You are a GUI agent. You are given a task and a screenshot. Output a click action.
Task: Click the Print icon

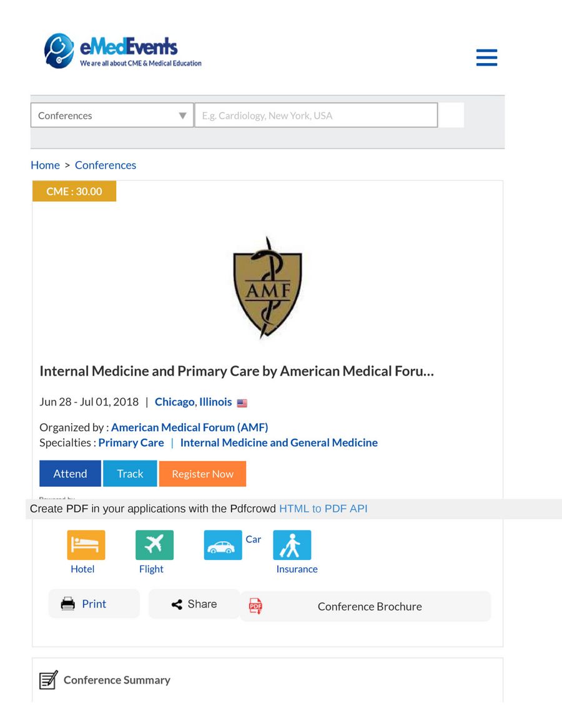pos(68,603)
